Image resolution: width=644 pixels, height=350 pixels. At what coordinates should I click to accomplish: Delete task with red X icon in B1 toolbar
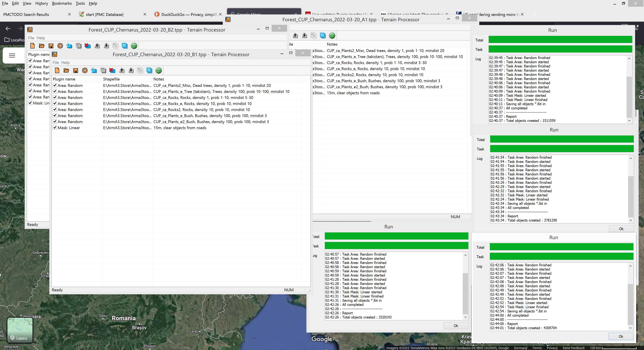tap(112, 70)
